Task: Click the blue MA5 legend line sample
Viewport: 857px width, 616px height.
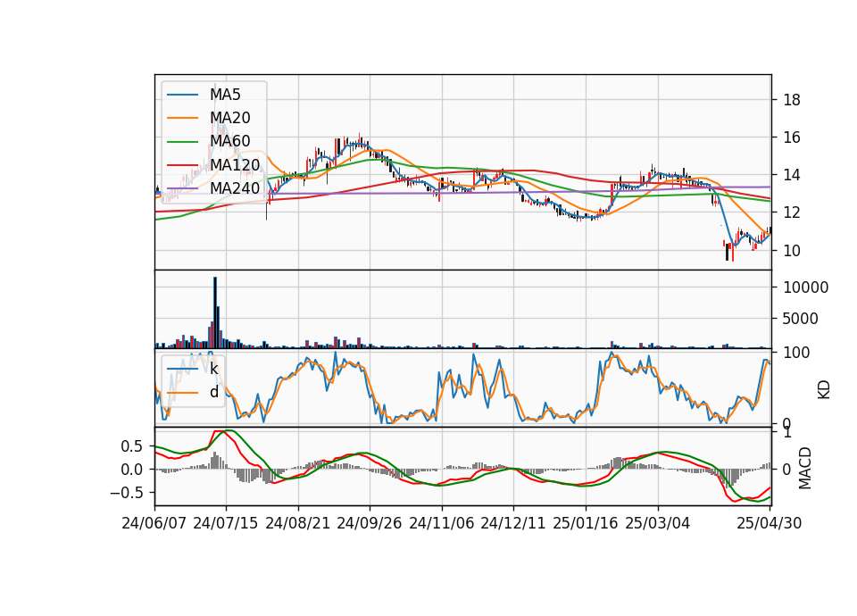Action: (x=182, y=96)
